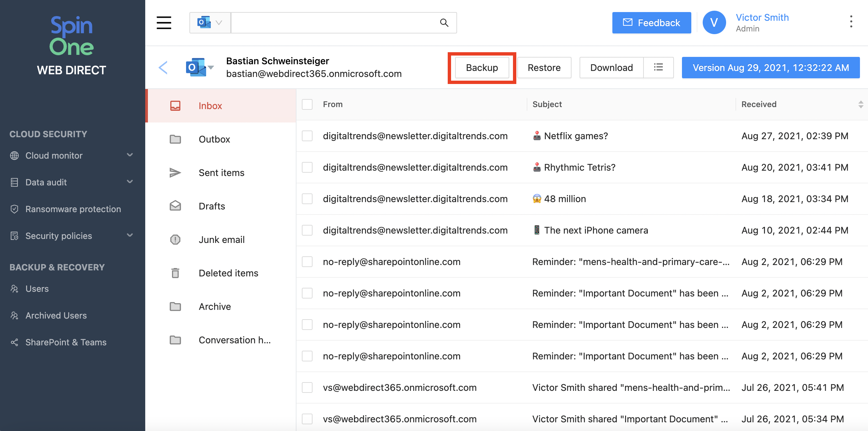Click the hamburger menu icon
Viewport: 868px width, 431px height.
click(x=164, y=22)
